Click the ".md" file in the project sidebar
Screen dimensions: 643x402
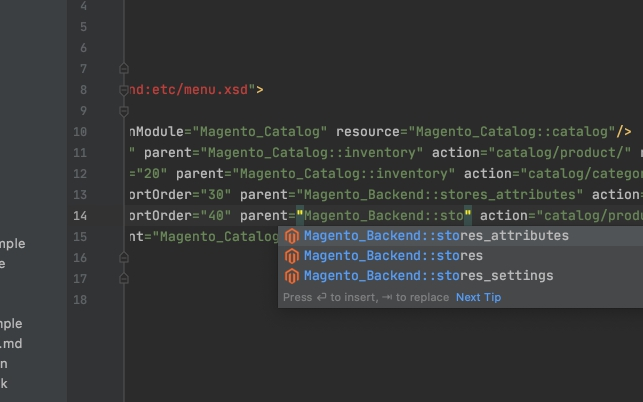[x=11, y=344]
